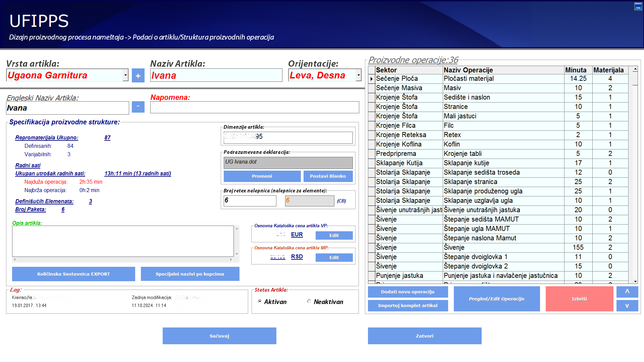Click the red Izbriši button

[579, 299]
